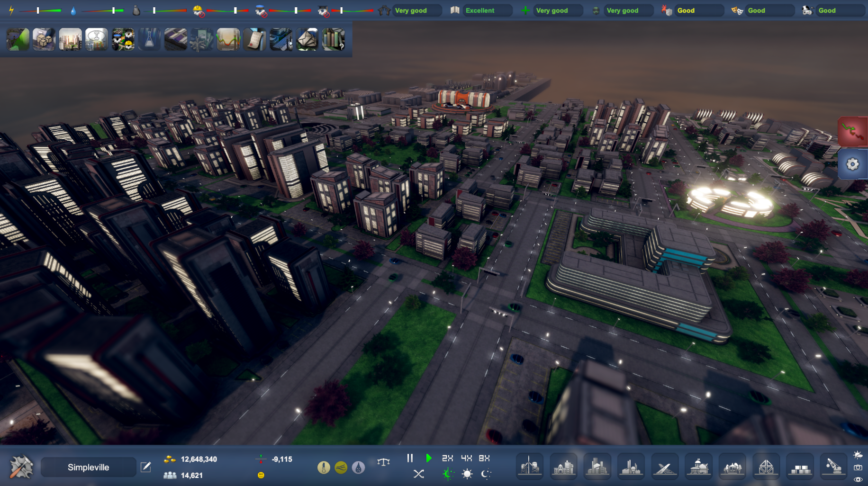Open the city skyline overview icon
The height and width of the screenshot is (486, 868).
pyautogui.click(x=70, y=39)
